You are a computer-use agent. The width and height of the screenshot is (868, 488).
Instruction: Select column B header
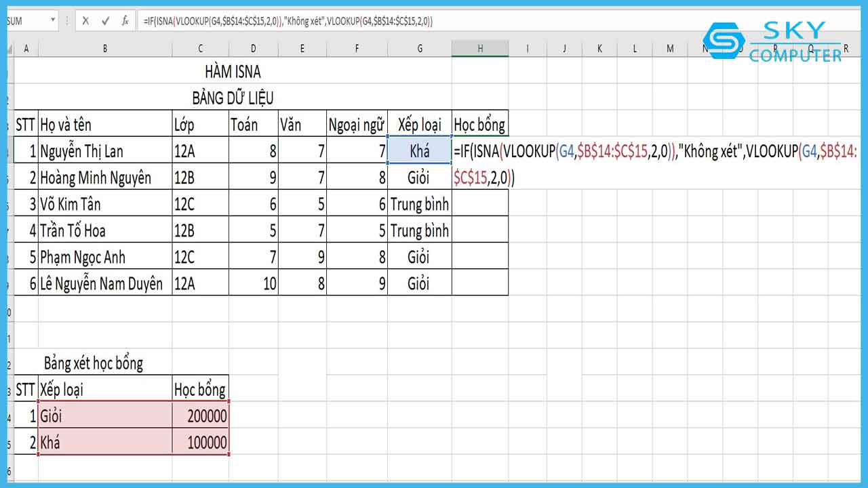pyautogui.click(x=105, y=48)
